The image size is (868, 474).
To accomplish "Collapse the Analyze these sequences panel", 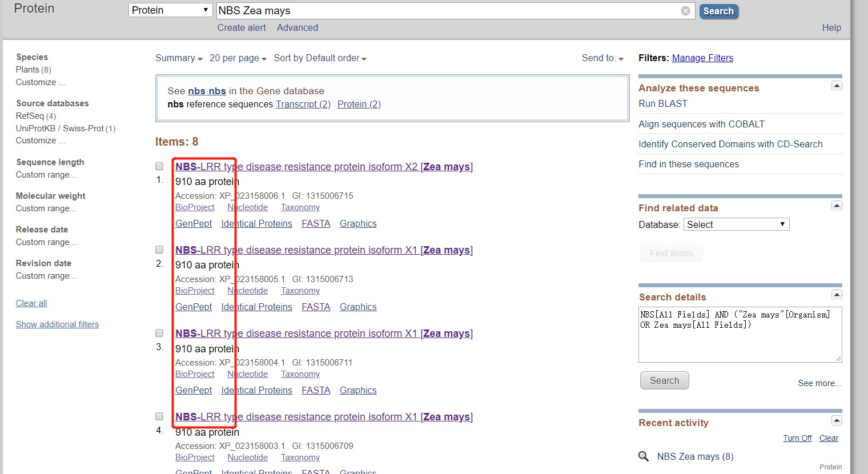I will 837,86.
